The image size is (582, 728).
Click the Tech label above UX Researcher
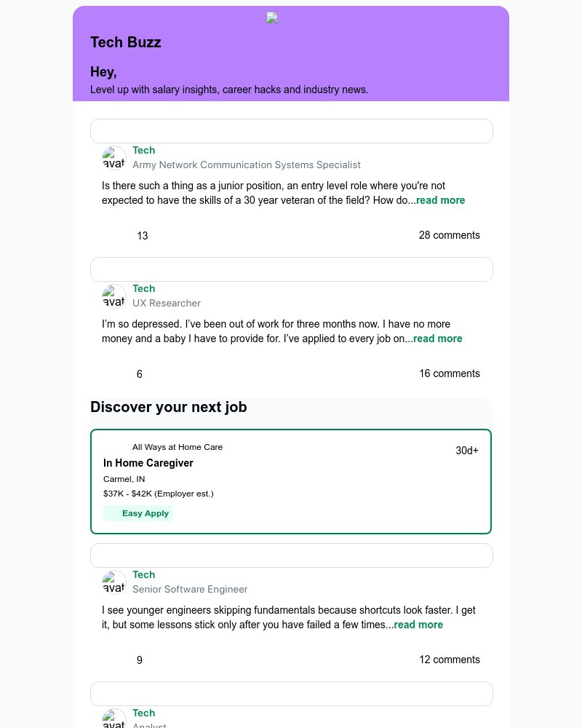144,288
